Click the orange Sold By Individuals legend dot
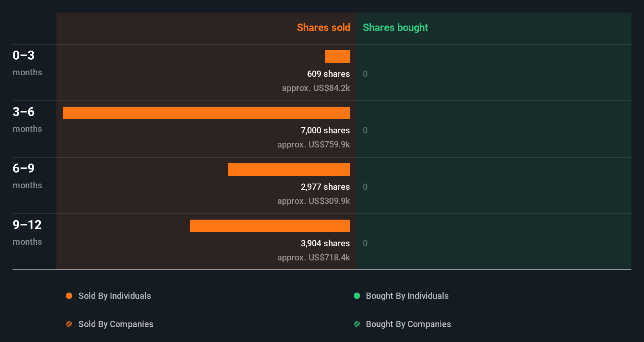Screen dimensions: 644x342 (x=69, y=296)
